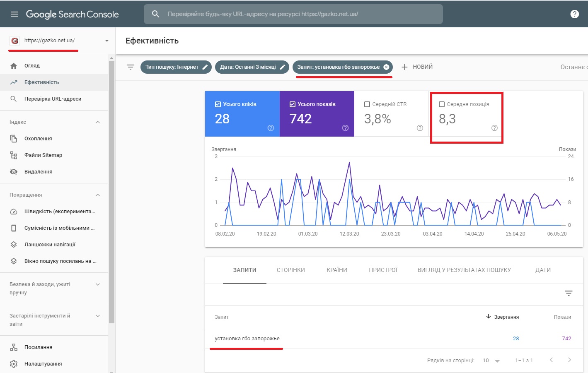Click the Запит filter chip label
Image resolution: width=588 pixels, height=373 pixels.
(x=338, y=67)
